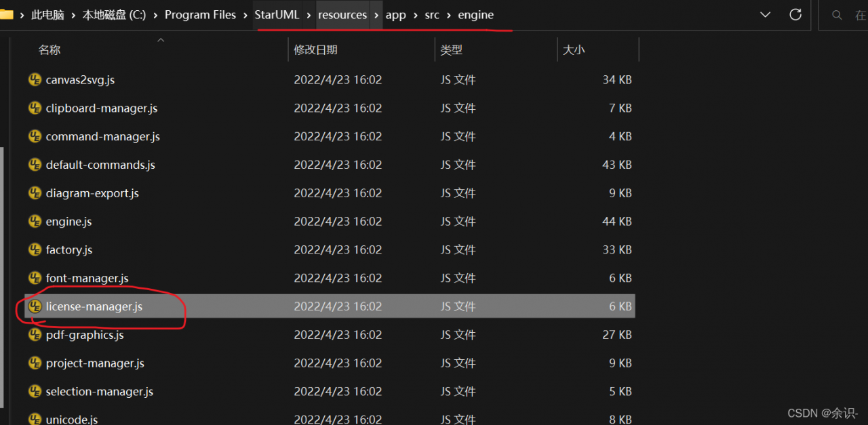Click the search magnifier icon
This screenshot has width=868, height=425.
pyautogui.click(x=837, y=15)
